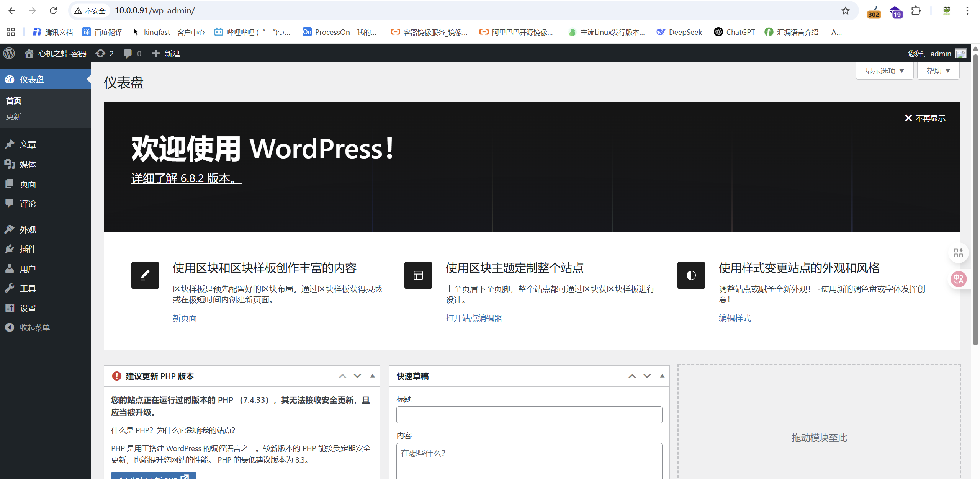Click the WordPress logo in admin bar
Screen dimensions: 980x479
point(9,53)
